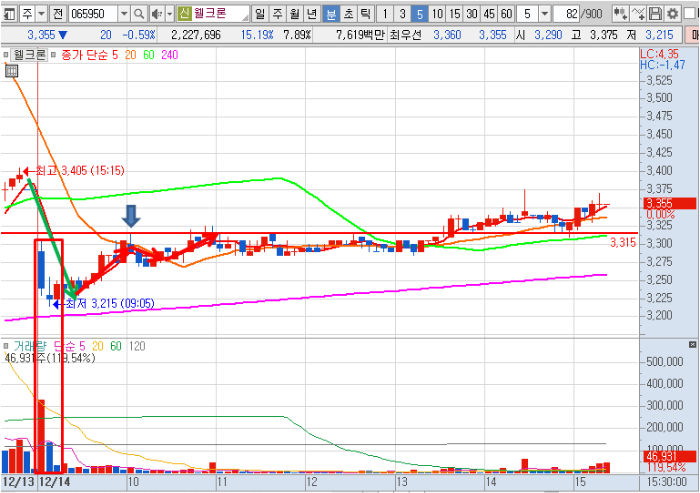Screen dimensions: 700x493
Task: Open chart settings gear icon
Action: [672, 14]
